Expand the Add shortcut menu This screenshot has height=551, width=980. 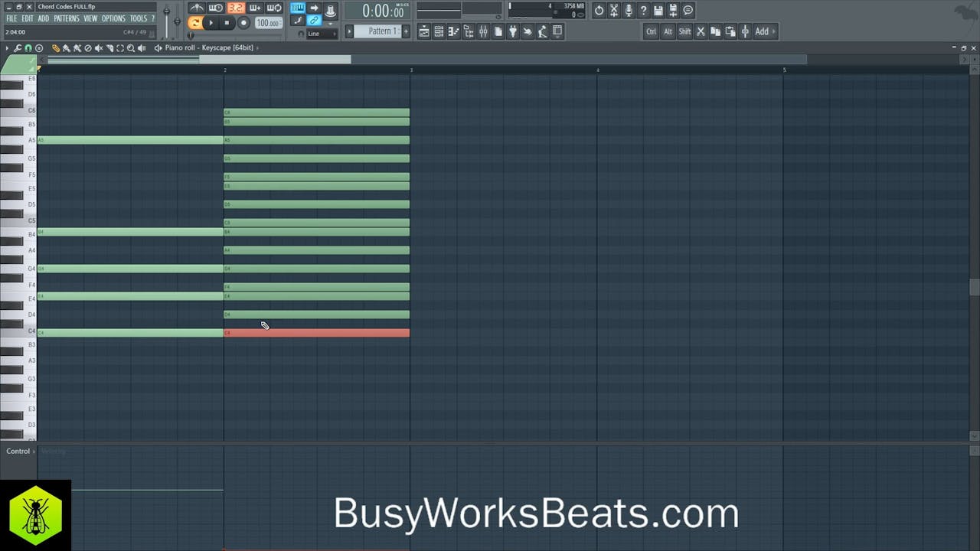click(x=765, y=31)
